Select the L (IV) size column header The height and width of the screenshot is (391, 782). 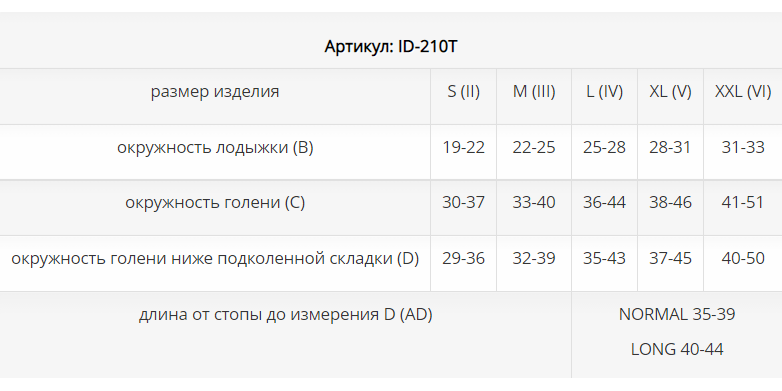(x=604, y=92)
